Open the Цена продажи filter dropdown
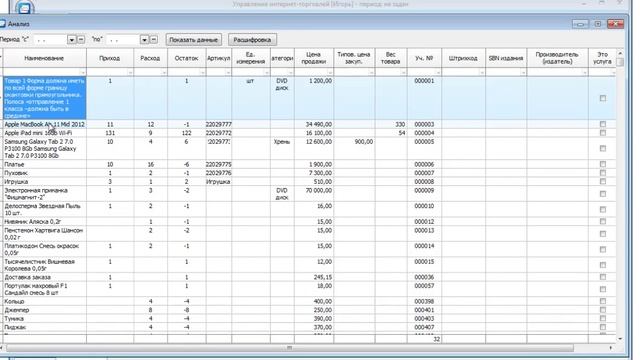This screenshot has height=360, width=640. [x=330, y=73]
